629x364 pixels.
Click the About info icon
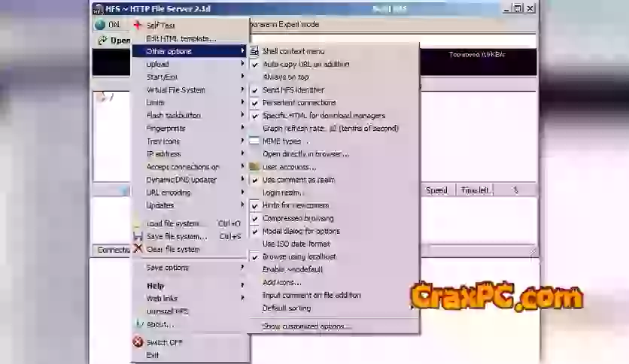coord(138,324)
